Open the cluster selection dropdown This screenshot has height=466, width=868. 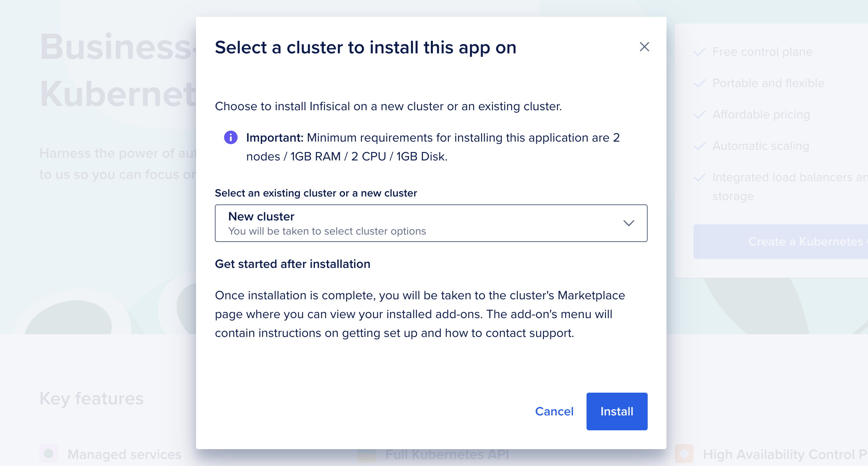430,223
